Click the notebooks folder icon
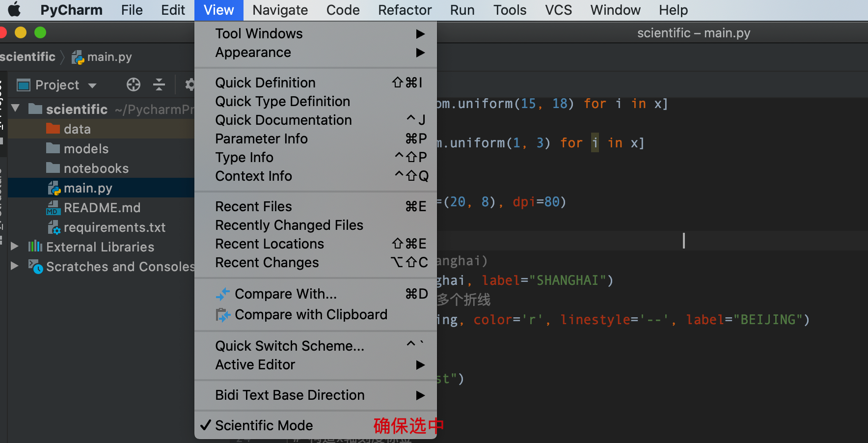868x443 pixels. [53, 168]
